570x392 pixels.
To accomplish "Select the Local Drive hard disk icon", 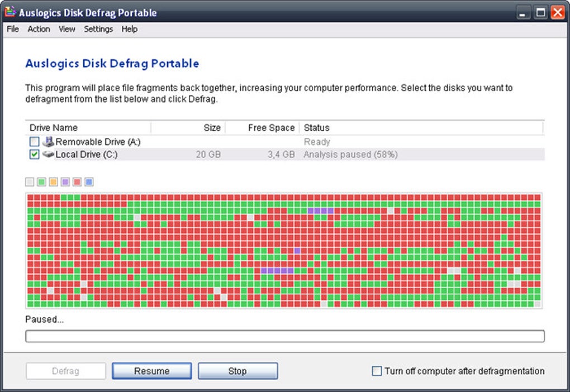I will click(x=48, y=155).
